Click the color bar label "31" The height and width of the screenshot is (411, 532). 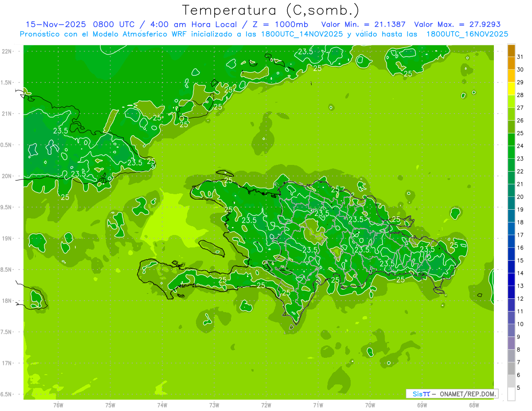tap(520, 57)
